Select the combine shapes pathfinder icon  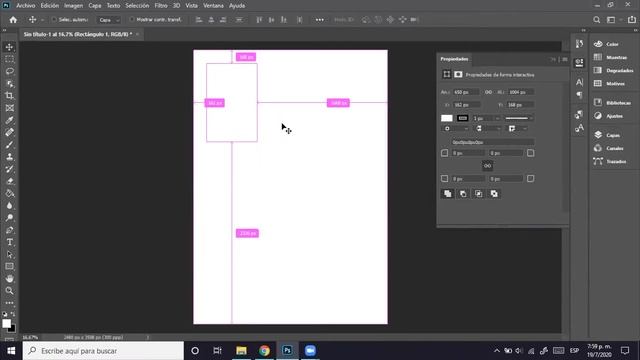point(448,194)
